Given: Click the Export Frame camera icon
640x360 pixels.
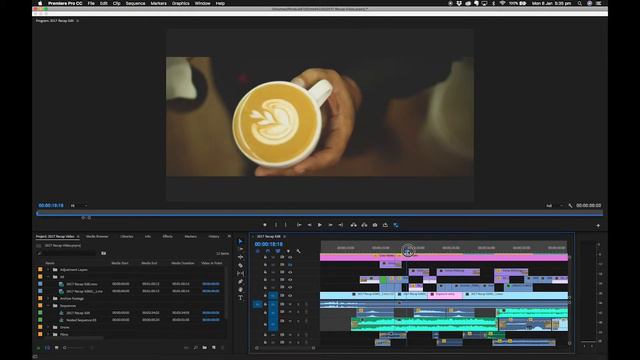Looking at the screenshot, I should [x=375, y=225].
